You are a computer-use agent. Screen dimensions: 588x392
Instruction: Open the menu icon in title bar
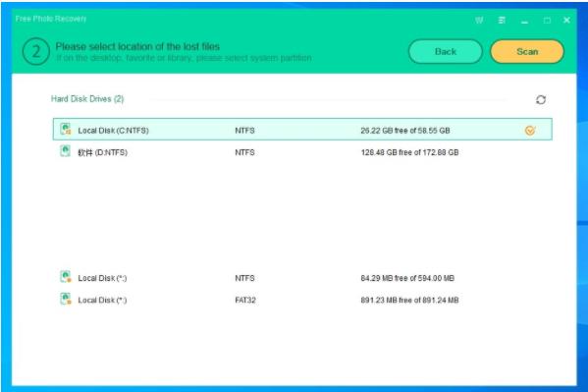pos(502,20)
